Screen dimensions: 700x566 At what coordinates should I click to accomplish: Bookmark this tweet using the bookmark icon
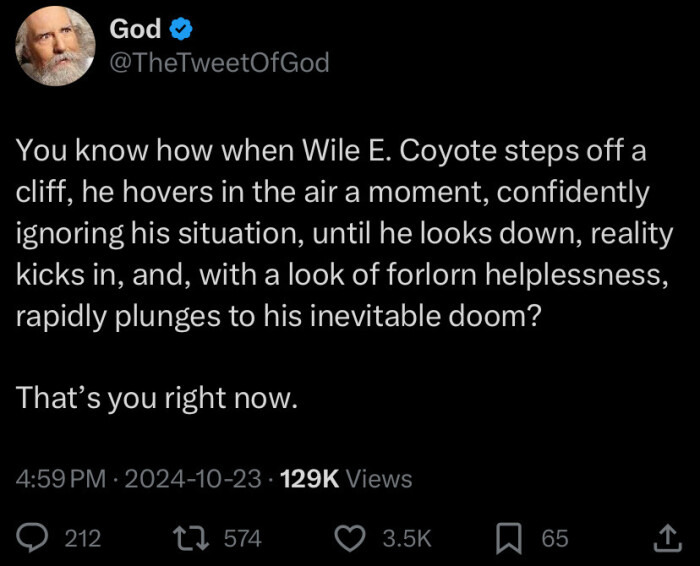510,539
